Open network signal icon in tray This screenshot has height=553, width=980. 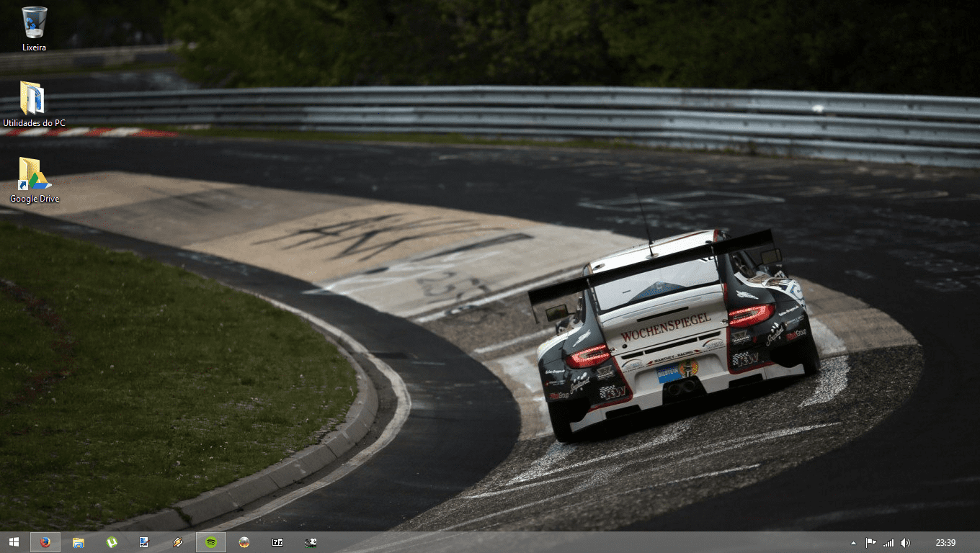[x=888, y=543]
